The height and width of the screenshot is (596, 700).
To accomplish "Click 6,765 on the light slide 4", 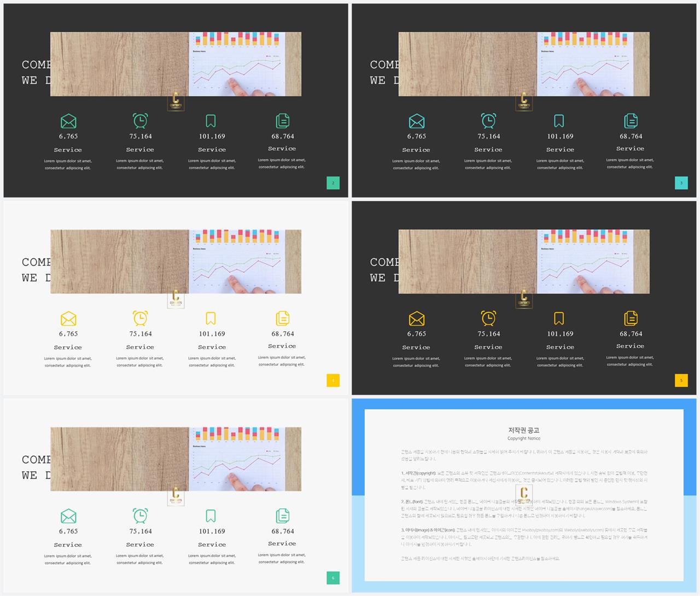I will tap(68, 334).
